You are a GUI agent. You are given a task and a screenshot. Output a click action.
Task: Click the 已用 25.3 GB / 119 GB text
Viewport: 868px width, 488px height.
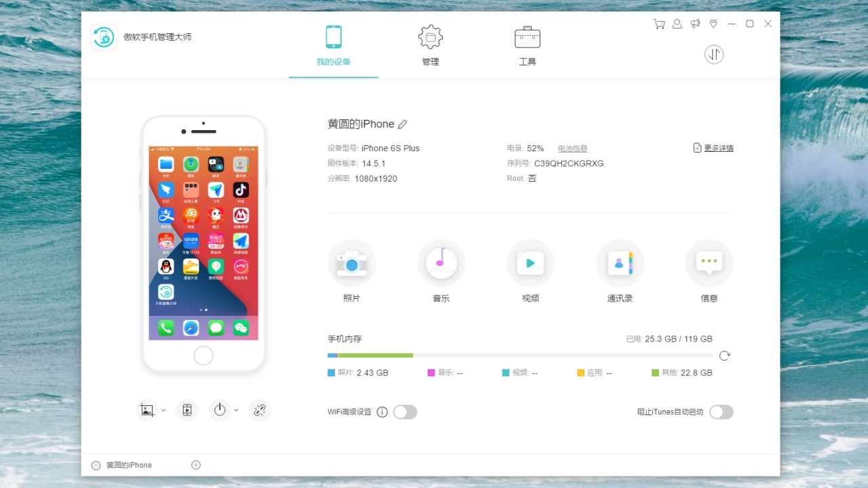click(x=669, y=339)
